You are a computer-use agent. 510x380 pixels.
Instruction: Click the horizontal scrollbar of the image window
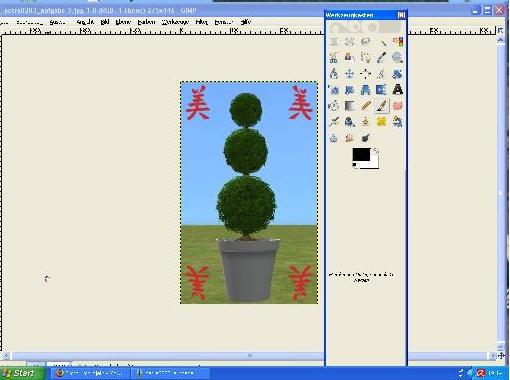[x=248, y=356]
